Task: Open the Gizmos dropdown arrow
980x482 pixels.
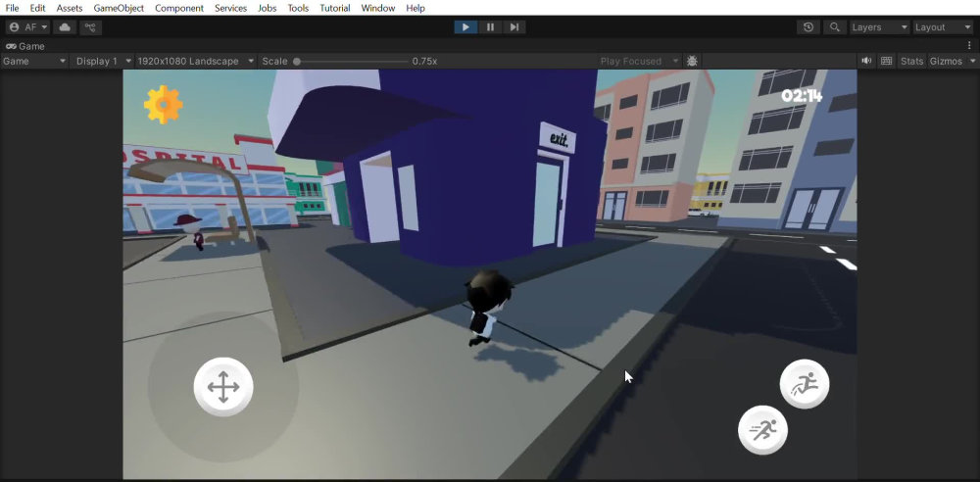Action: [972, 62]
